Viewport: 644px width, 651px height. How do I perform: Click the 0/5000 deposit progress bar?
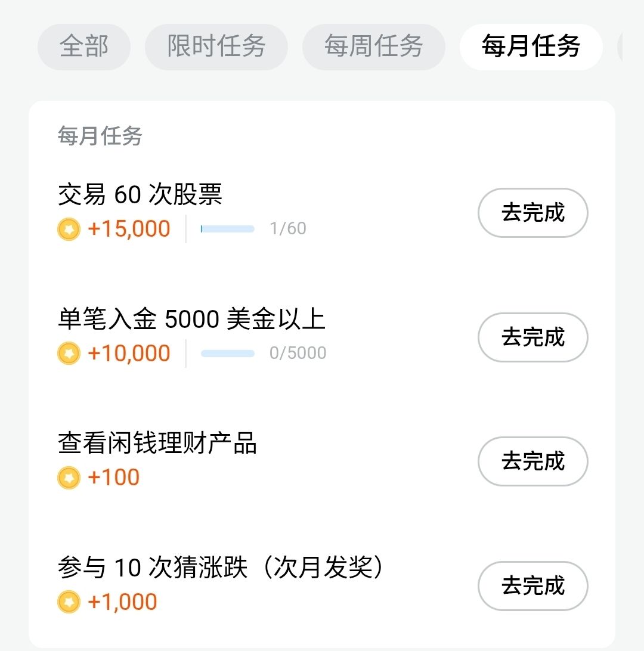coord(227,354)
